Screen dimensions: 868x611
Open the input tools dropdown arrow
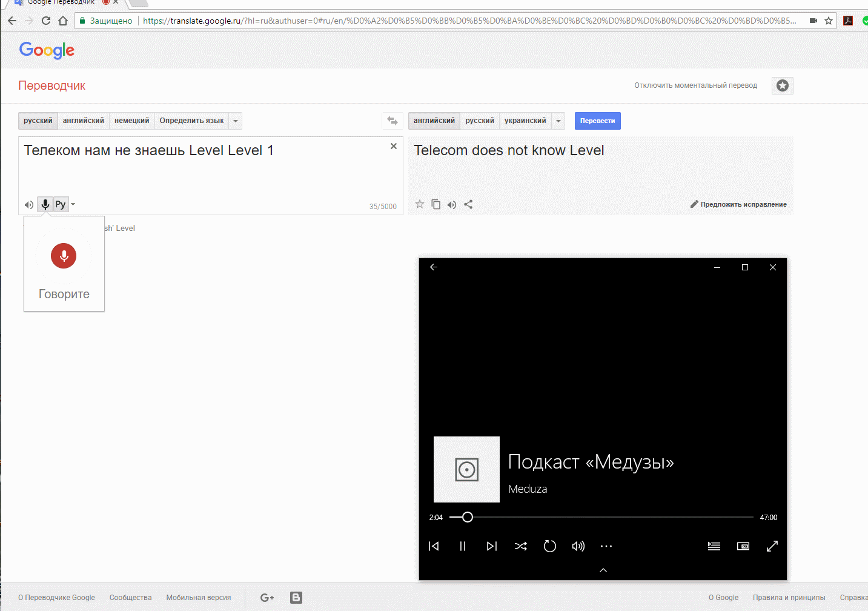point(73,204)
